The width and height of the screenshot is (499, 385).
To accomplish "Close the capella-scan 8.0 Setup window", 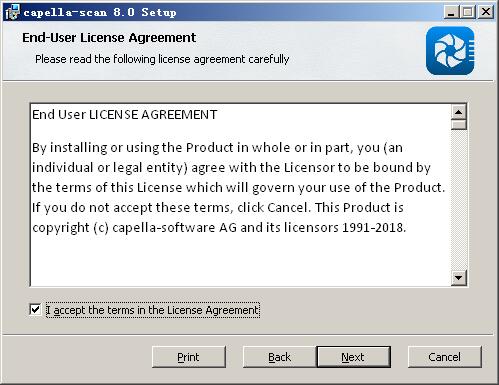I will pyautogui.click(x=486, y=12).
